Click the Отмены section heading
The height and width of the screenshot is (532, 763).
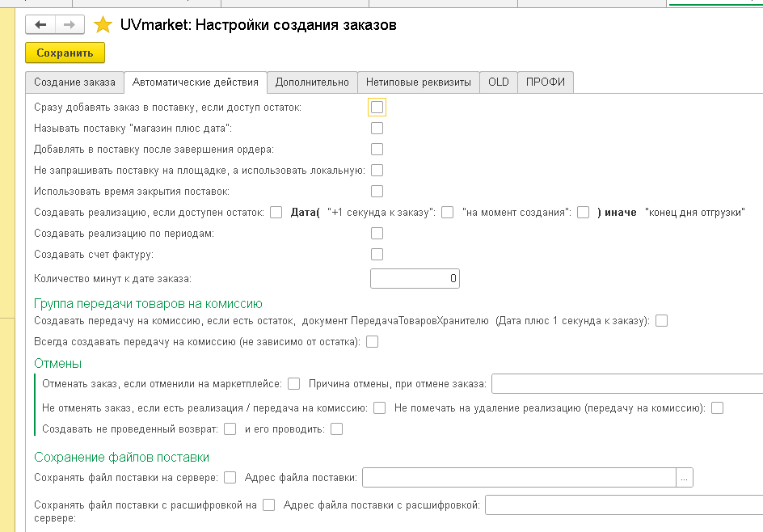[x=58, y=364]
